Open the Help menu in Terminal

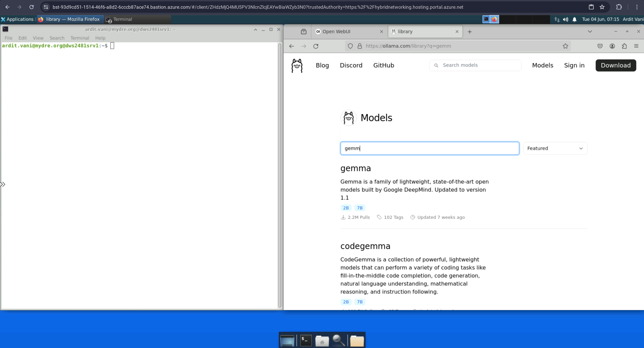pyautogui.click(x=100, y=38)
